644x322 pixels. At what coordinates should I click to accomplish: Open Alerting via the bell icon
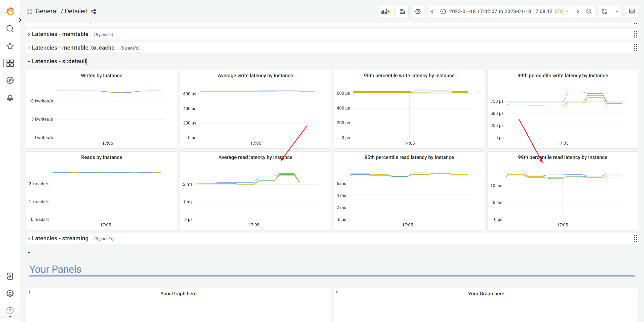click(x=10, y=98)
